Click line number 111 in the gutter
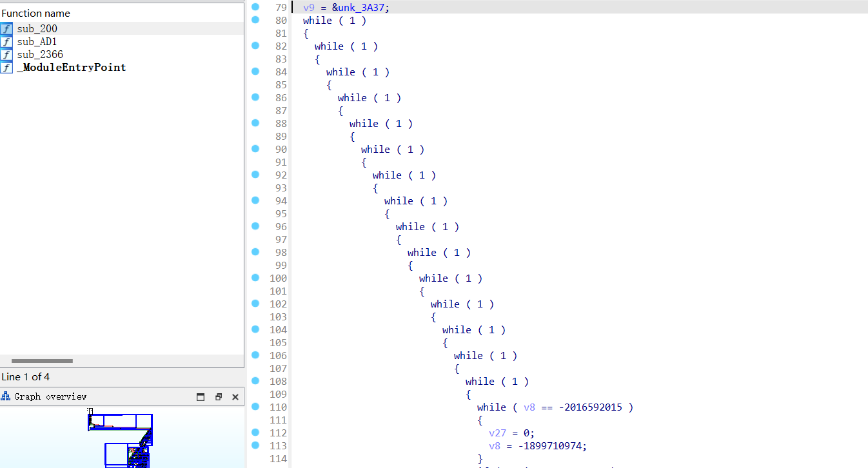The height and width of the screenshot is (468, 868). click(x=278, y=420)
